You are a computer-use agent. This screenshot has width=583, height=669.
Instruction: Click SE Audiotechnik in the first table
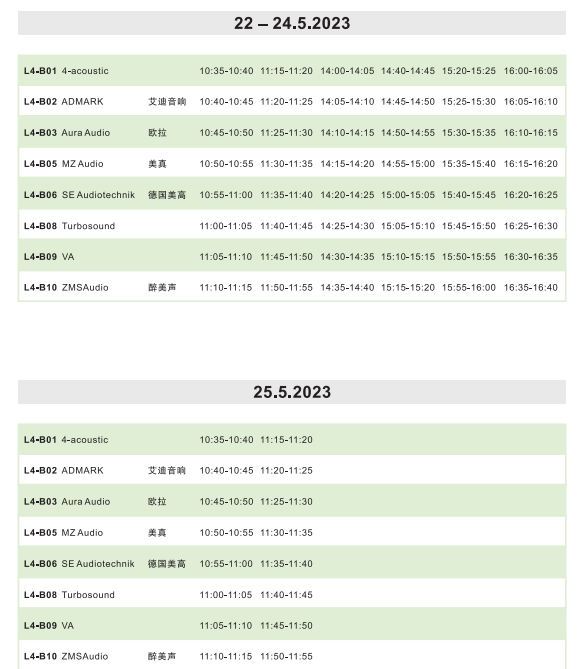point(98,195)
